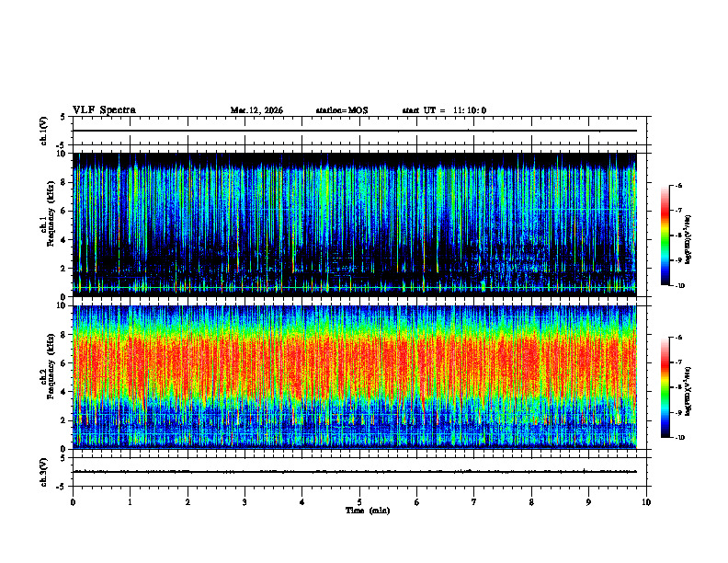Click time axis tick label "1"

tap(130, 502)
